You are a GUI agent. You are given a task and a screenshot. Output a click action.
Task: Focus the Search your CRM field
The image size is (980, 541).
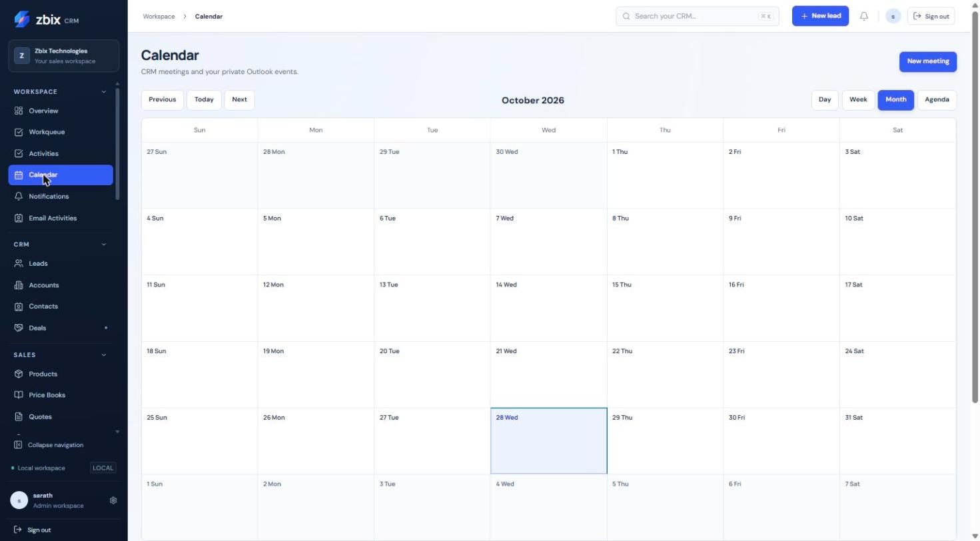click(698, 16)
